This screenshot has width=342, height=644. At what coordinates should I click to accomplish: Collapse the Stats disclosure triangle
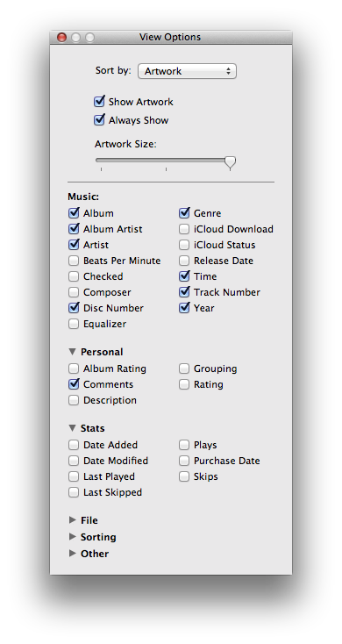click(x=73, y=428)
